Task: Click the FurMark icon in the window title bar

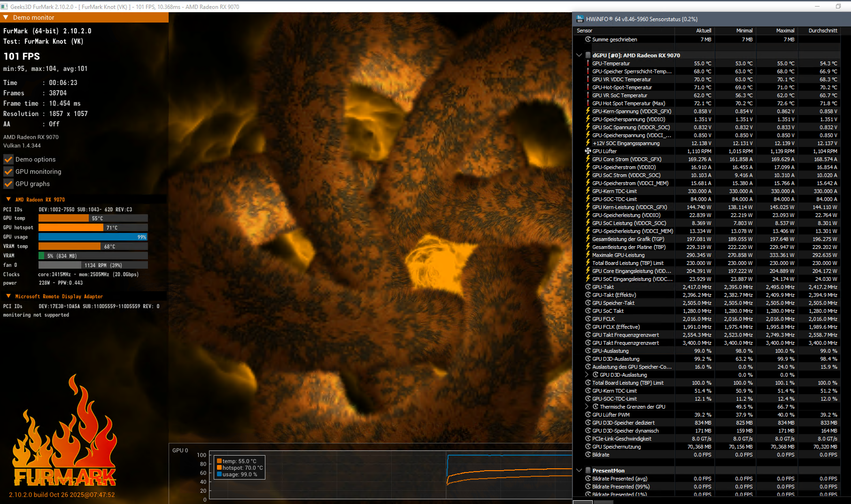Action: tap(4, 7)
